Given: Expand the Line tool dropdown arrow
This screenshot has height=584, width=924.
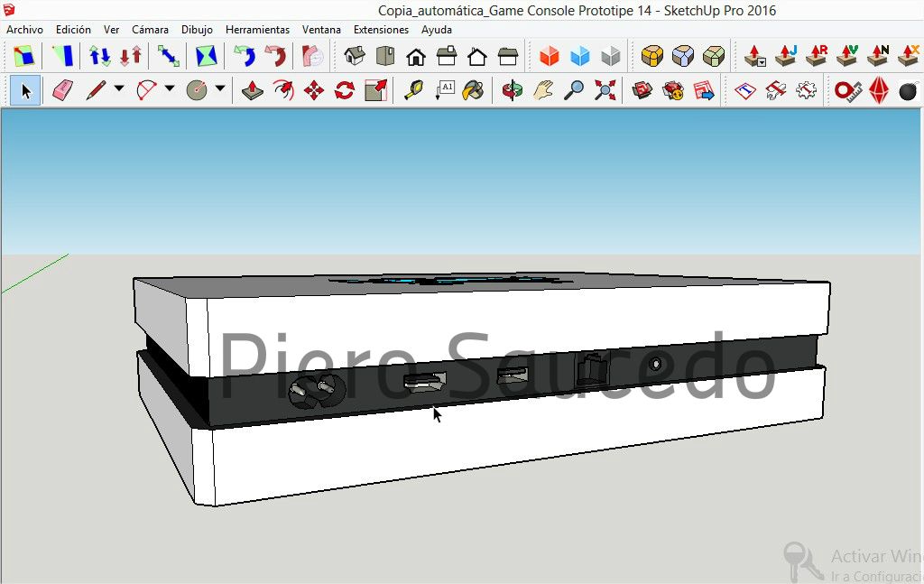Looking at the screenshot, I should (x=118, y=89).
